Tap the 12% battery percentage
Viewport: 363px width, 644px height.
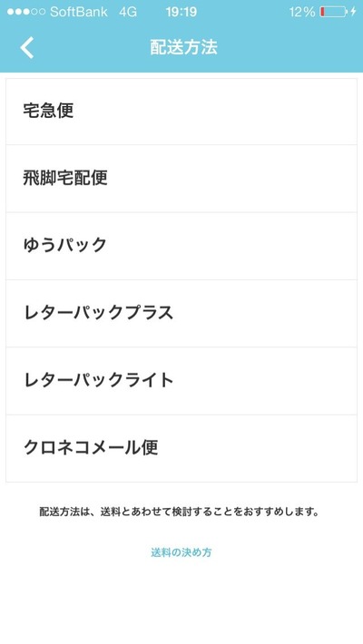pyautogui.click(x=302, y=12)
